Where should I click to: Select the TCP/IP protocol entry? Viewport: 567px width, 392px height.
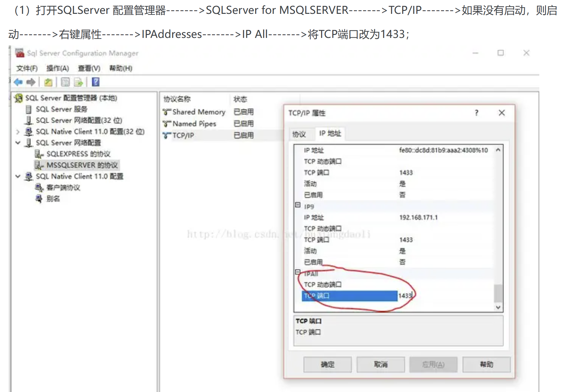tap(183, 136)
